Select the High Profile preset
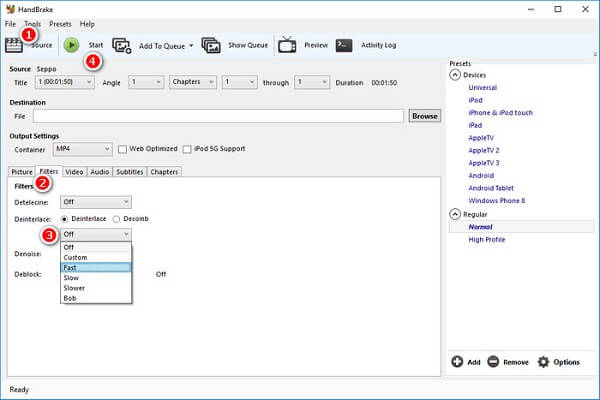 (x=487, y=240)
